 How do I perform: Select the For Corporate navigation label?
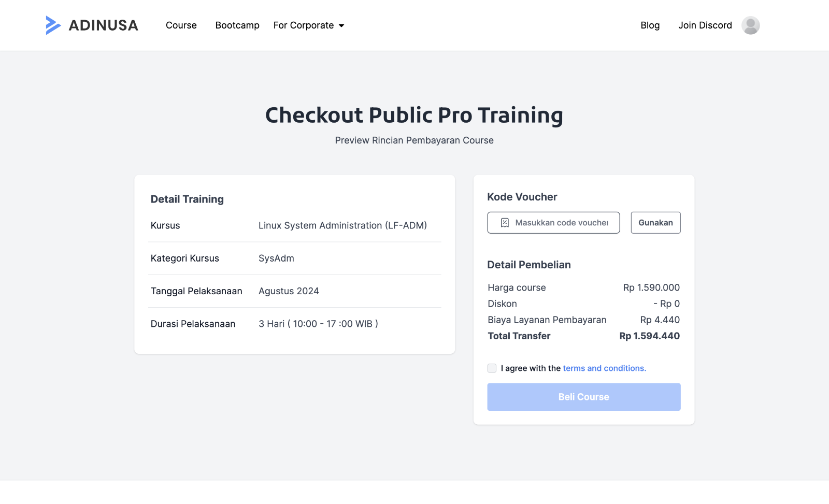point(304,25)
